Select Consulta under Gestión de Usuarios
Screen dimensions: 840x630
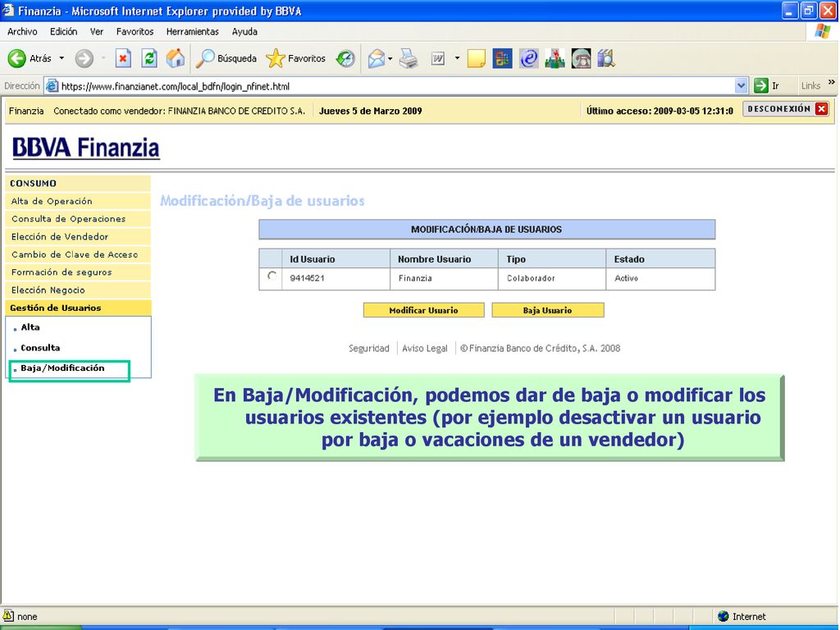pos(40,348)
